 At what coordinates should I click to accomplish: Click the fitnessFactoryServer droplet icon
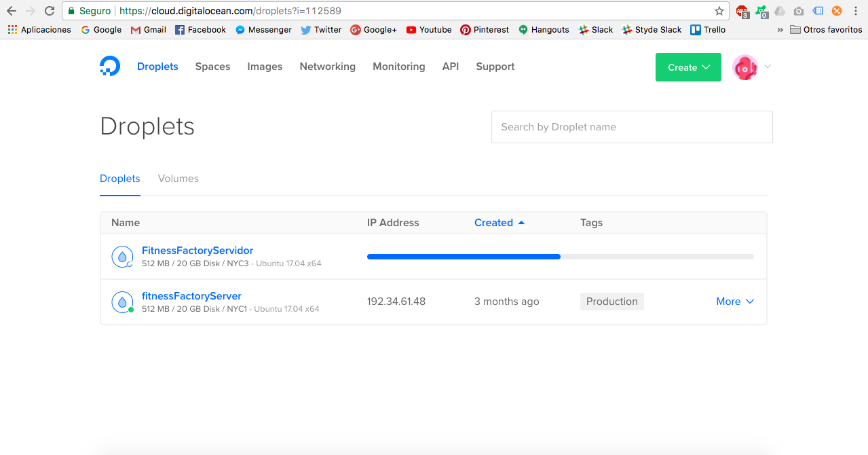pos(122,302)
